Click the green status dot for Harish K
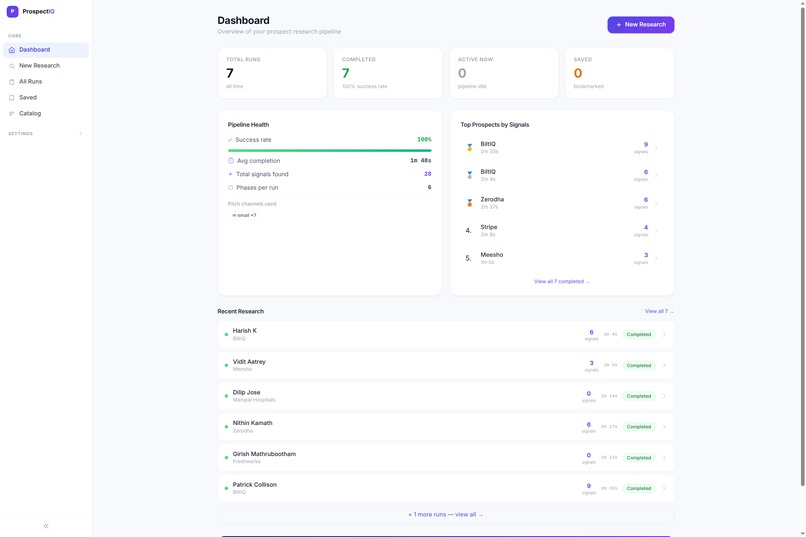 [226, 335]
